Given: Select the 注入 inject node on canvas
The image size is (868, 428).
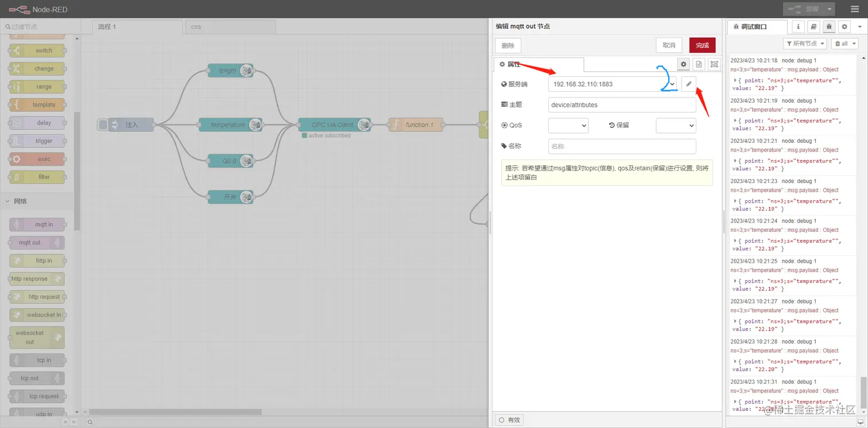Looking at the screenshot, I should click(x=131, y=124).
